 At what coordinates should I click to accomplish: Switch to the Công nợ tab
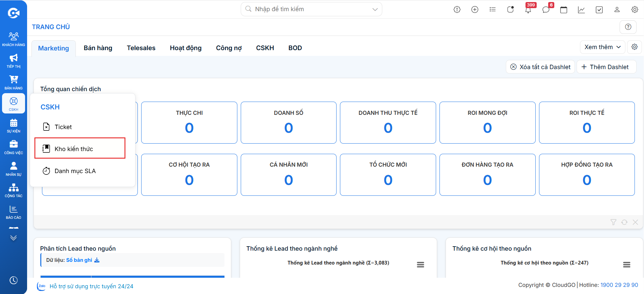pos(229,48)
